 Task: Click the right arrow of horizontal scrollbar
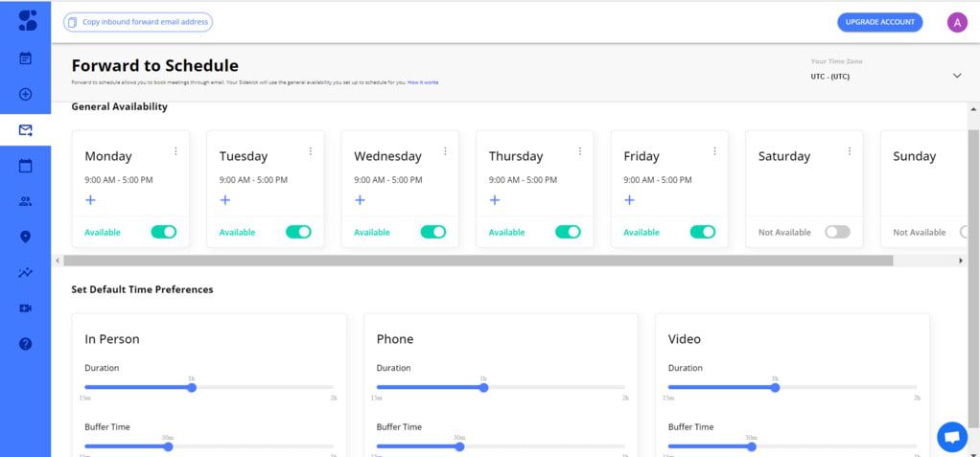coord(961,261)
